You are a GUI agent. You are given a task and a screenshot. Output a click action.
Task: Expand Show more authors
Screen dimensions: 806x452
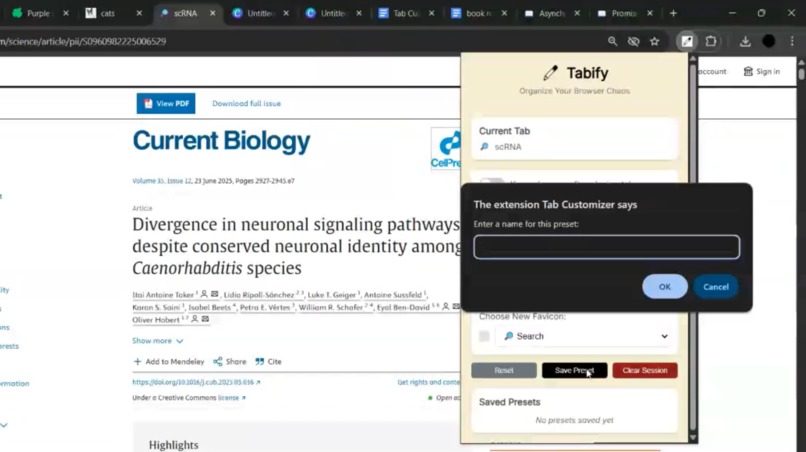[157, 341]
